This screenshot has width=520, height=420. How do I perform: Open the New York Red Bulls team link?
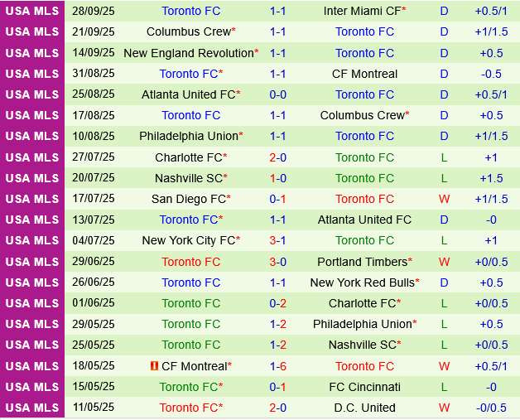362,282
